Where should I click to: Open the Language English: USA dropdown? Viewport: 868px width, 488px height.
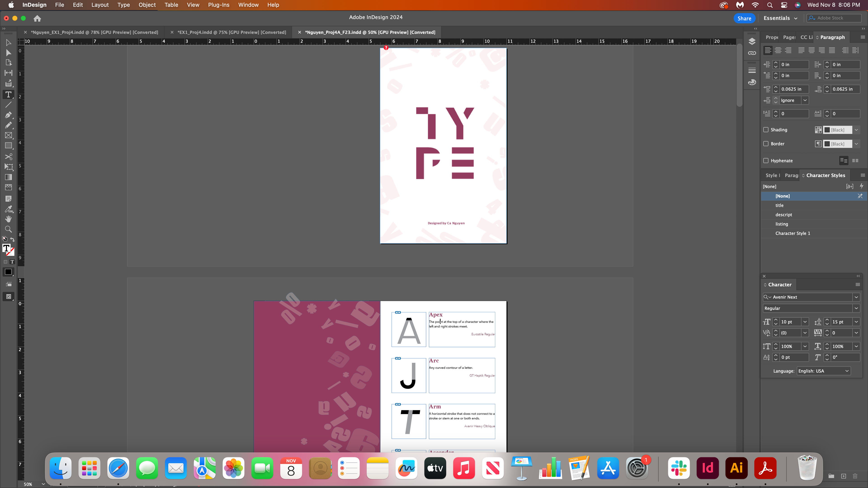pyautogui.click(x=823, y=371)
